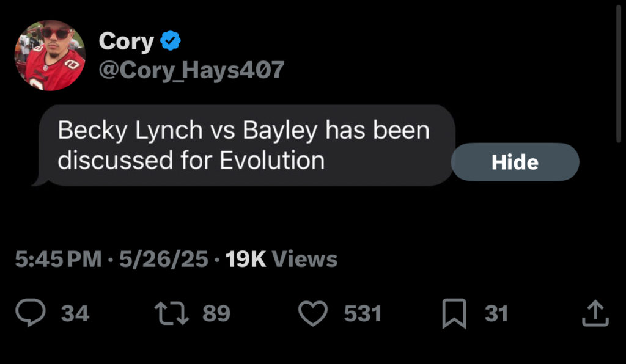Open the @Cory_Hays407 handle link
The width and height of the screenshot is (626, 364).
(191, 70)
